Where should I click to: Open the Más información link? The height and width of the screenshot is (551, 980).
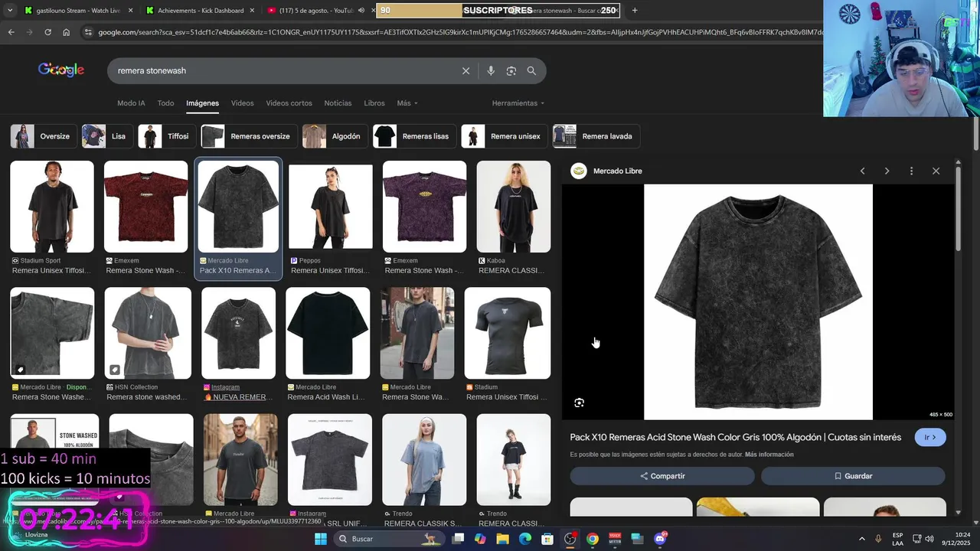769,455
